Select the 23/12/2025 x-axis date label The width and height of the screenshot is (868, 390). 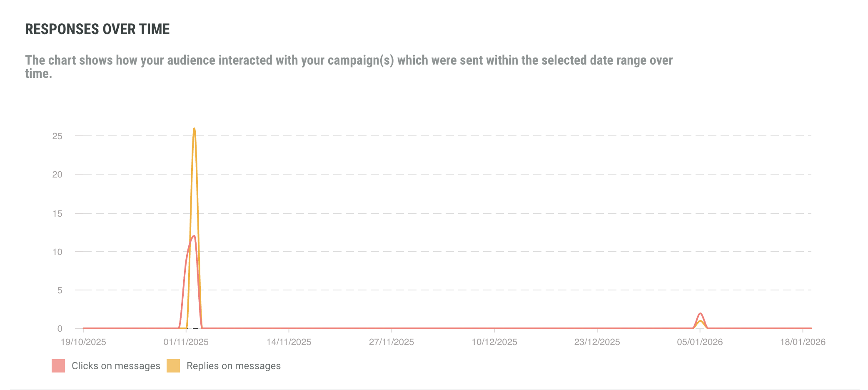click(x=597, y=342)
